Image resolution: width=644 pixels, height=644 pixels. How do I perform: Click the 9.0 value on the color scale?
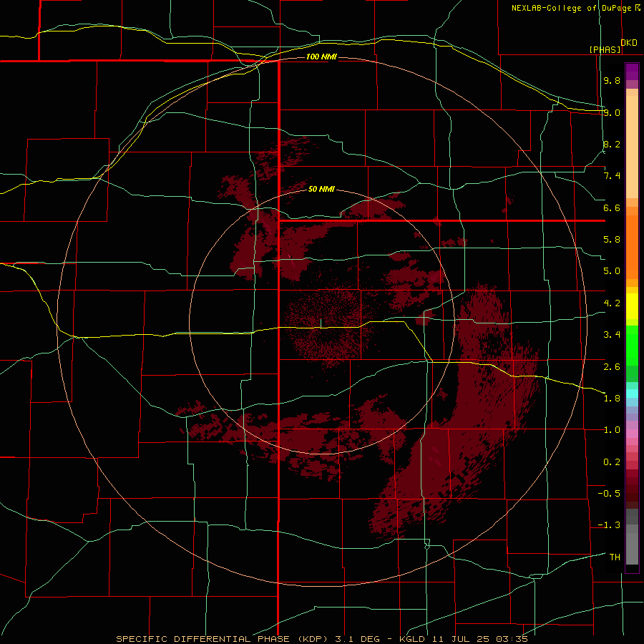(x=612, y=112)
